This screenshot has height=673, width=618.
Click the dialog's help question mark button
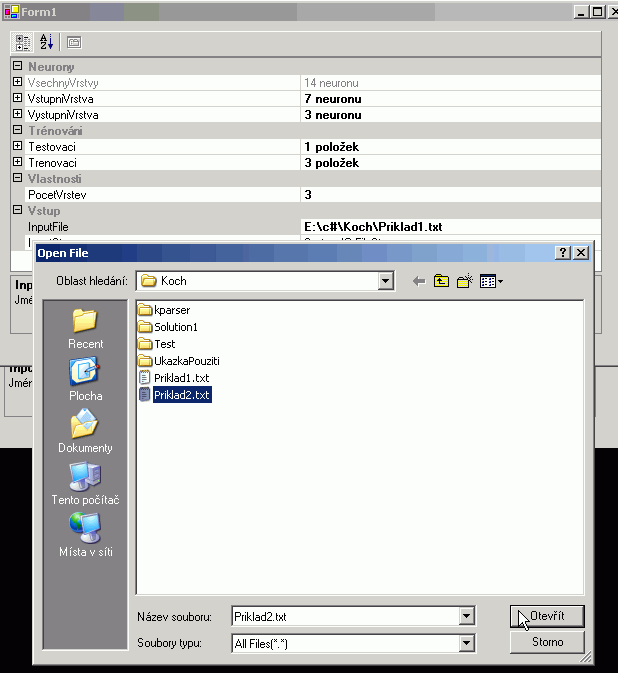coord(563,253)
